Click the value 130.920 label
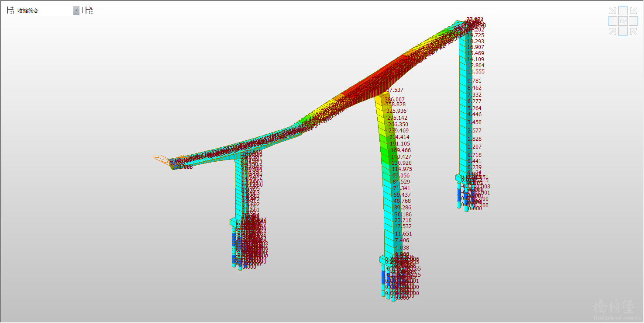Image resolution: width=644 pixels, height=323 pixels. (x=401, y=163)
